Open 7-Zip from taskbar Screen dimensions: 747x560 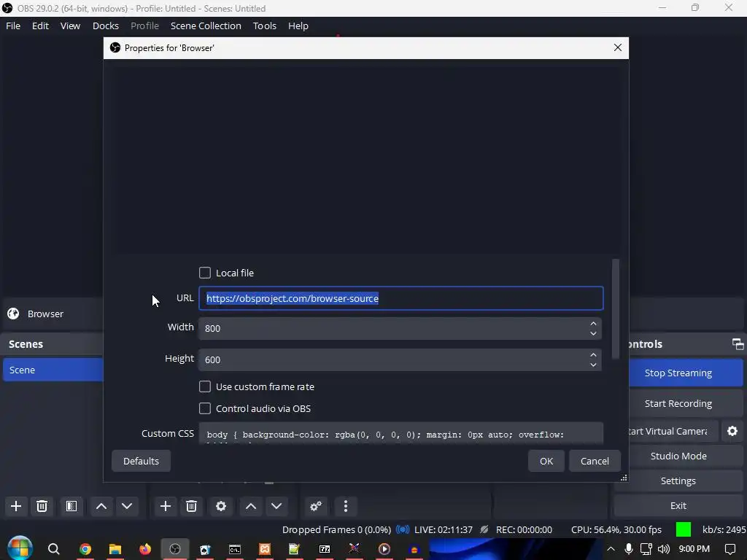click(x=325, y=549)
